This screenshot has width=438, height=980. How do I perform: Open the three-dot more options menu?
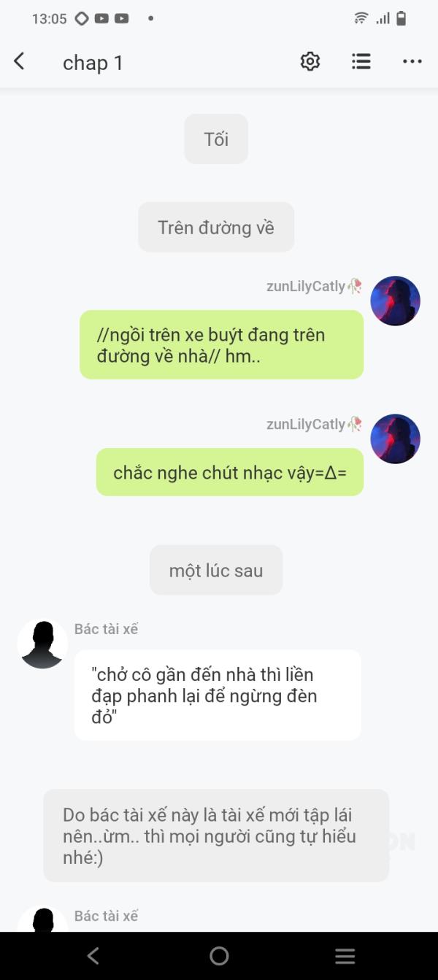tap(412, 62)
